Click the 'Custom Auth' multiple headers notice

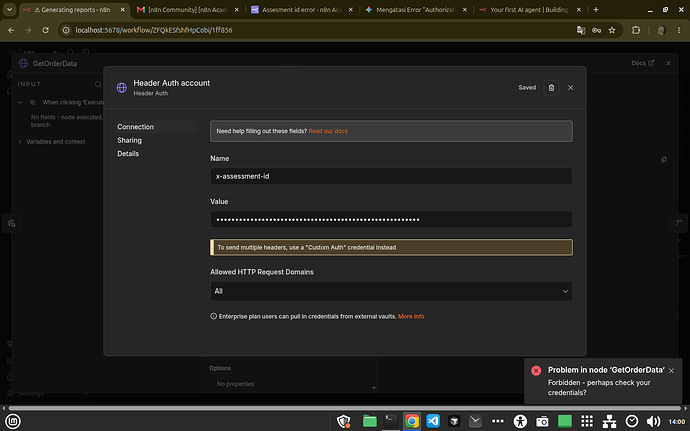click(x=391, y=247)
